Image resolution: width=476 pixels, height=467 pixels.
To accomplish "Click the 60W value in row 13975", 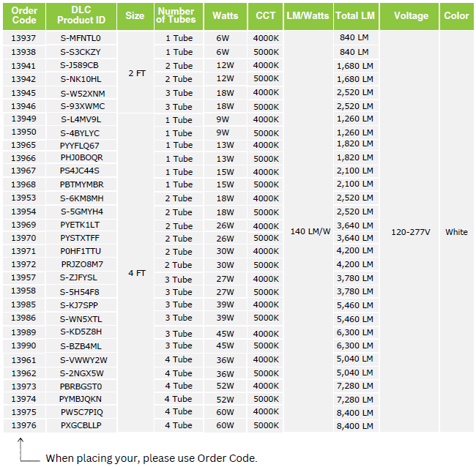I will tap(225, 412).
